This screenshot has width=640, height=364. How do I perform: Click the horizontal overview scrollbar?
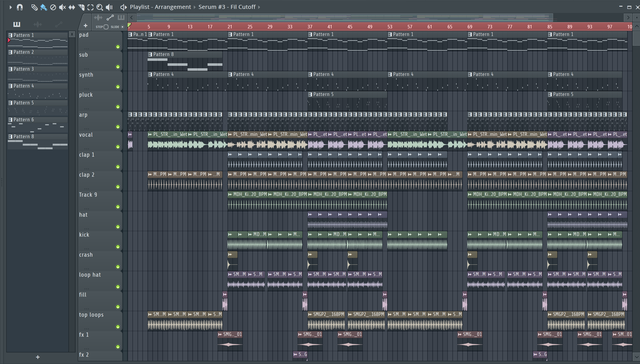click(344, 18)
